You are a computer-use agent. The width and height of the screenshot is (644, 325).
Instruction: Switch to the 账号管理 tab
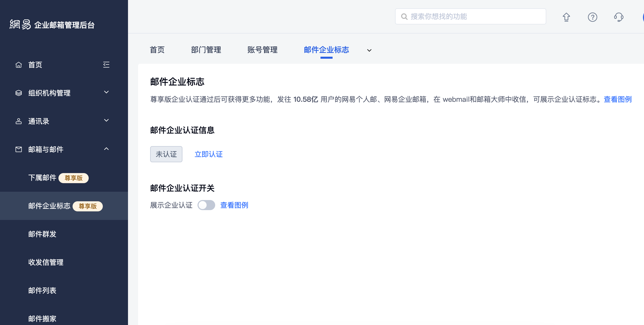(263, 50)
